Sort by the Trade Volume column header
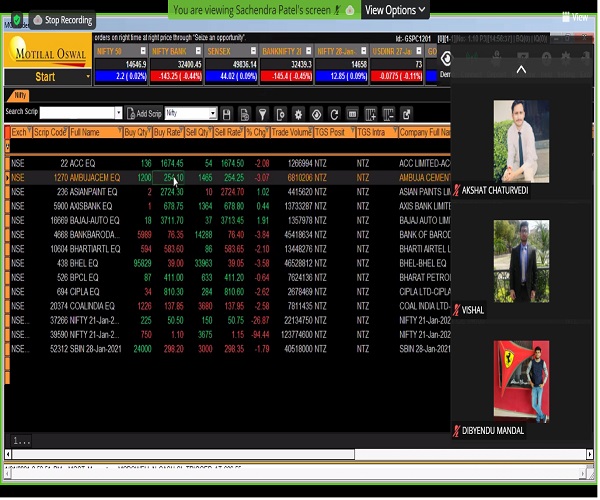Image resolution: width=600 pixels, height=500 pixels. coord(292,132)
